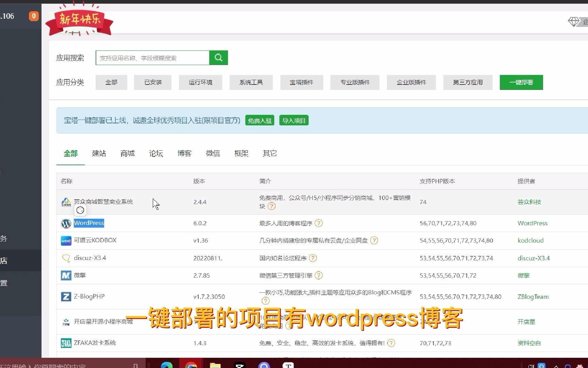The image size is (588, 368).
Task: Click the 免费入驻 green button
Action: [260, 121]
